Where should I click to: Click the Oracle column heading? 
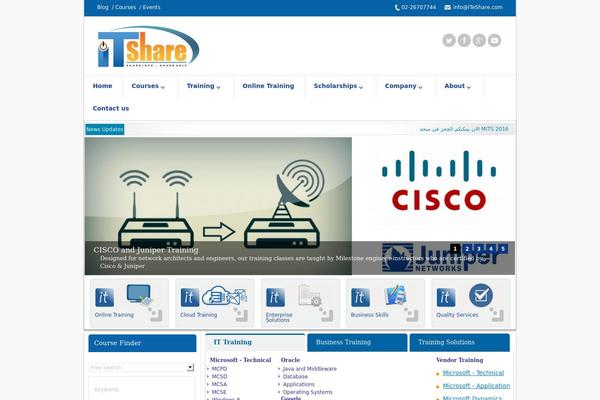point(290,360)
